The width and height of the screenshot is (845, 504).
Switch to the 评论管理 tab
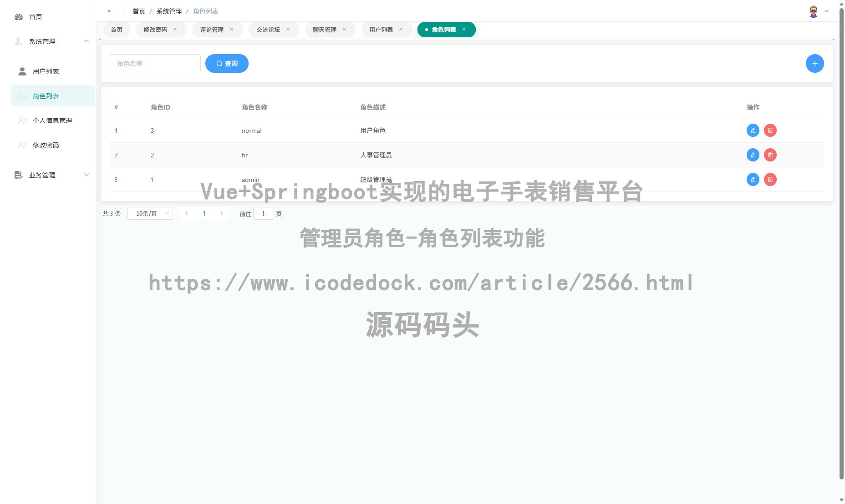(x=211, y=29)
